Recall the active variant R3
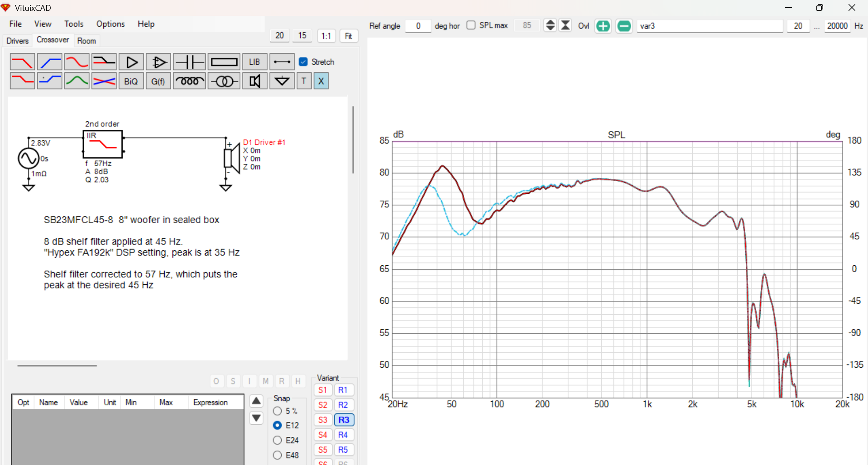 [344, 420]
